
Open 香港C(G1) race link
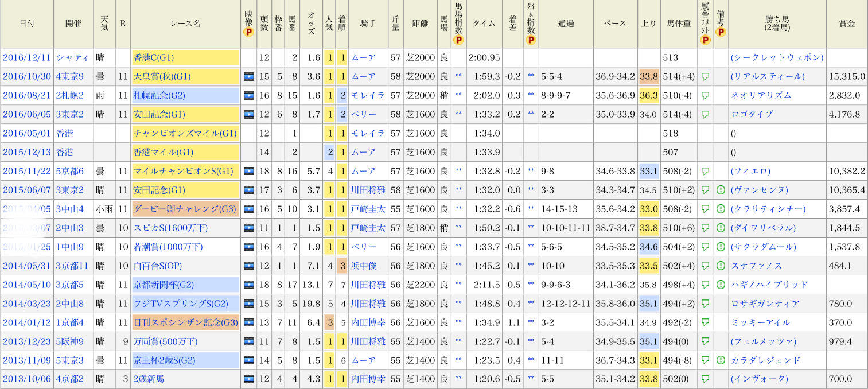pos(153,57)
